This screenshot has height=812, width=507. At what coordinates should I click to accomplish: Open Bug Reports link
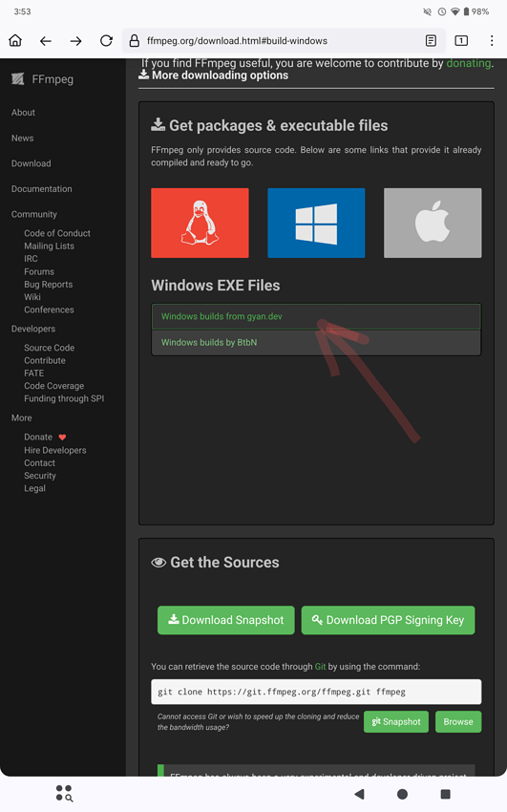[48, 285]
